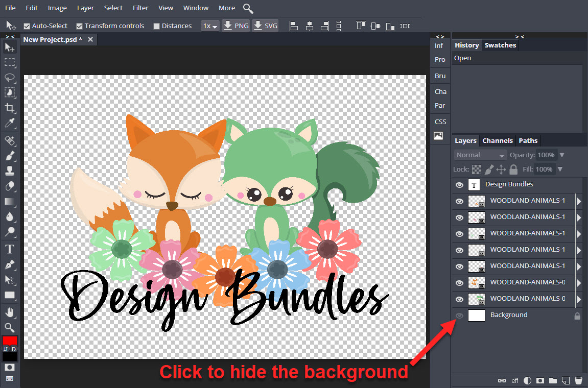588x388 pixels.
Task: Select the Pen tool
Action: click(x=10, y=264)
